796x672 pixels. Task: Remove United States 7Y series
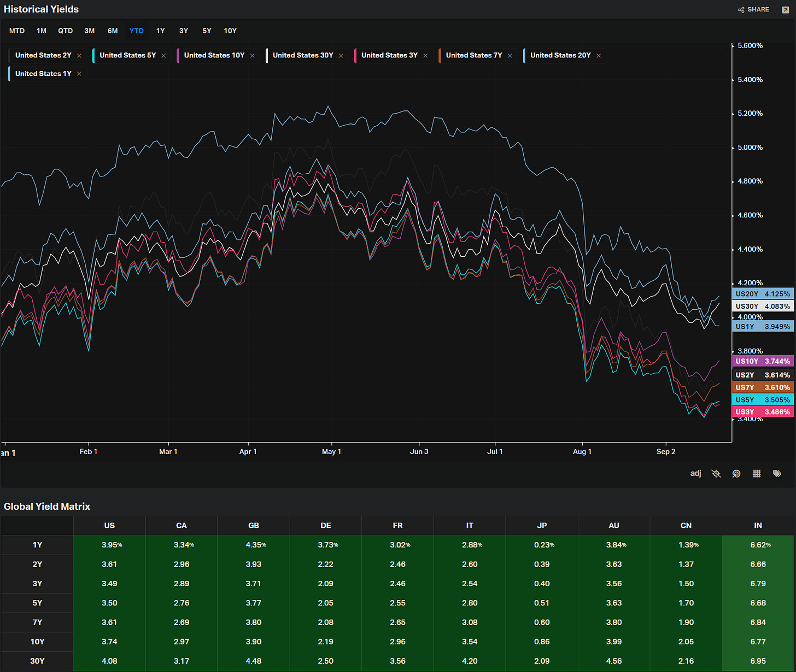tap(510, 56)
